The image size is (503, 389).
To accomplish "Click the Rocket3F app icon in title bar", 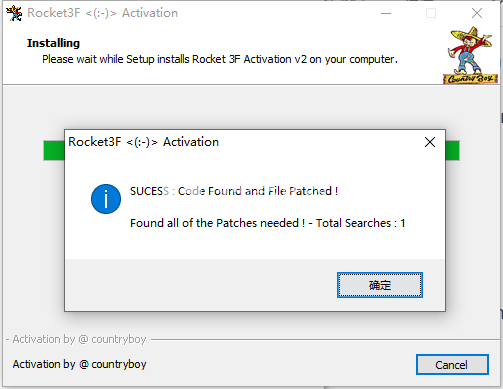I will 14,13.
